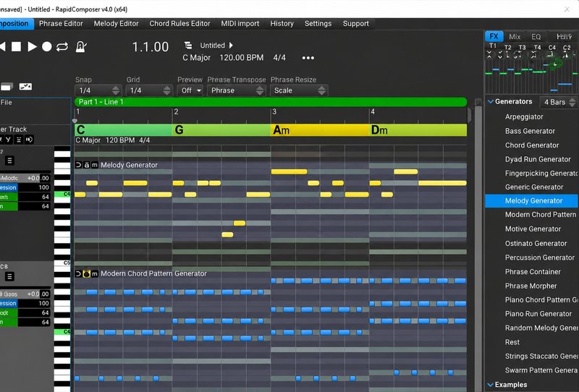The width and height of the screenshot is (579, 392).
Task: Select the Melody Generator list item
Action: 531,201
